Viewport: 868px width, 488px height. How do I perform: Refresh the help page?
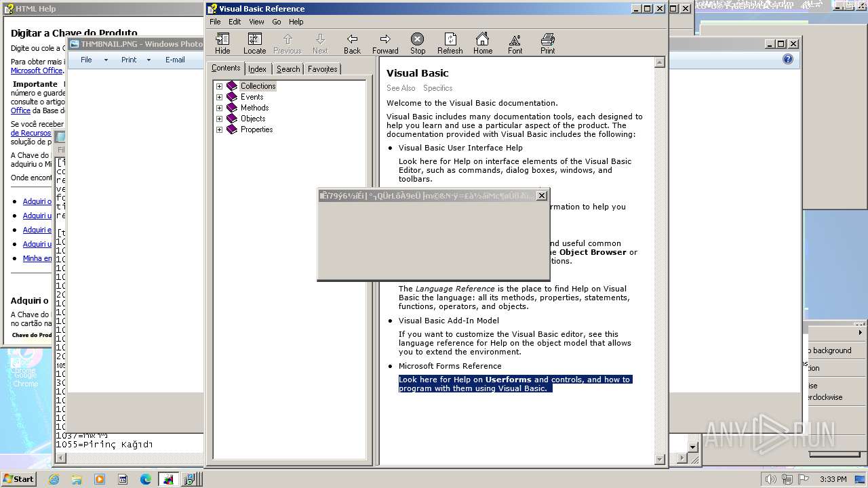coord(450,43)
